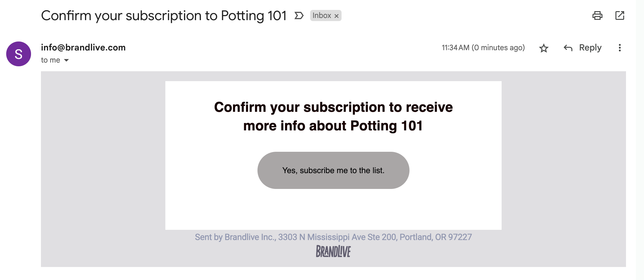Expand recipient details arrow next to 'to me'

(66, 60)
